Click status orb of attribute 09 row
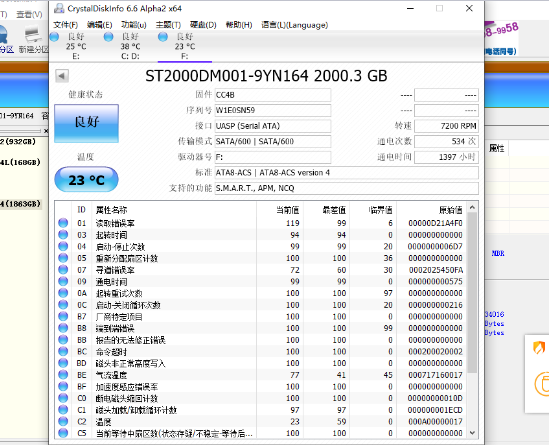The height and width of the screenshot is (445, 549). (x=63, y=281)
